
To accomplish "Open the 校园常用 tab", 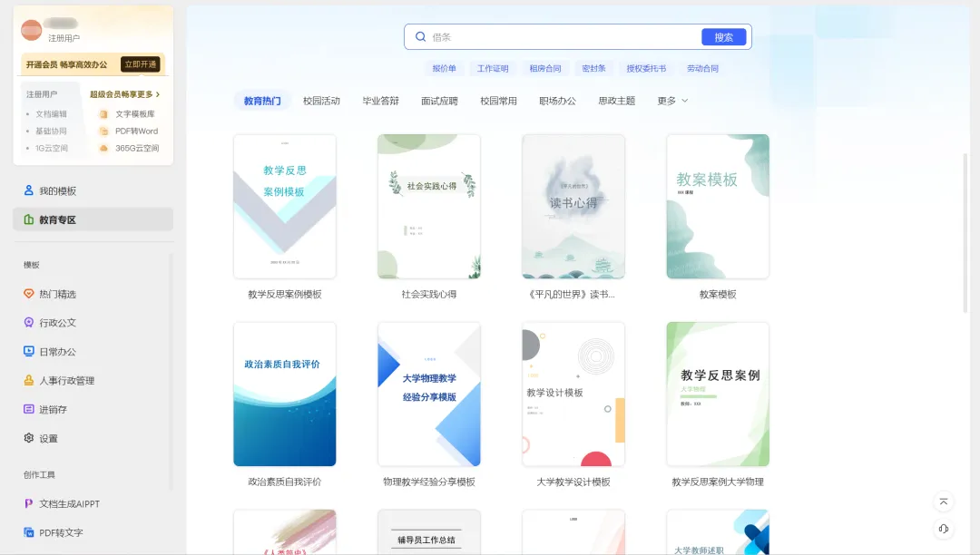I will (x=498, y=101).
